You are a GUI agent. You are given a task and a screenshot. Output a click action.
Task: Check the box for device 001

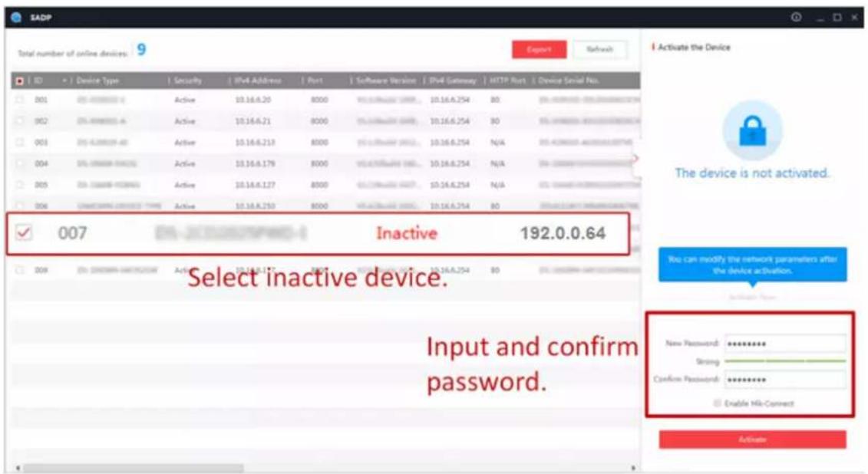click(x=19, y=100)
